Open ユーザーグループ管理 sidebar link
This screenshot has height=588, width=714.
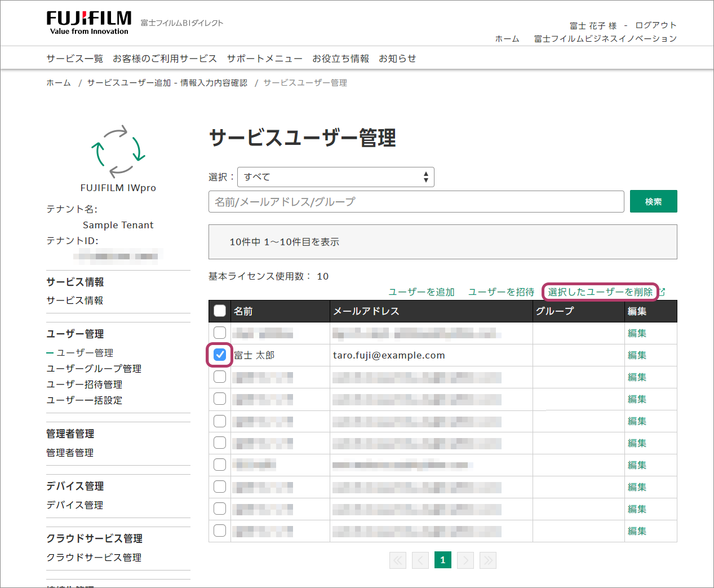coord(94,369)
